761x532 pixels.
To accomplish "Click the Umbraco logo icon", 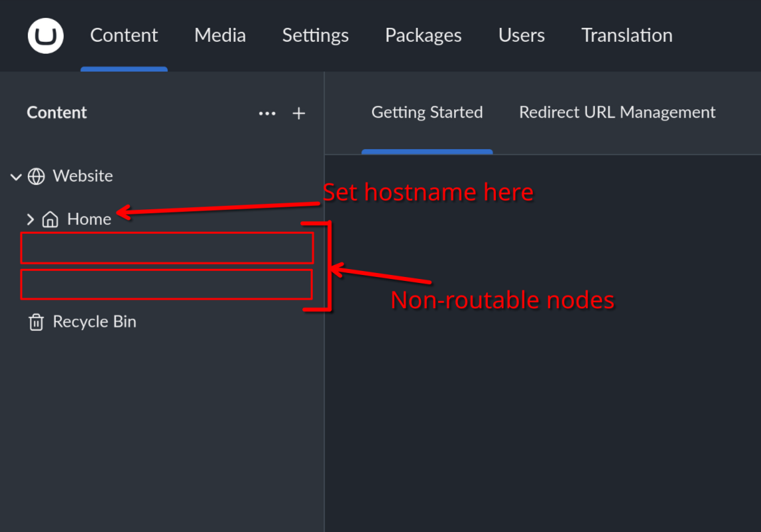I will point(46,36).
